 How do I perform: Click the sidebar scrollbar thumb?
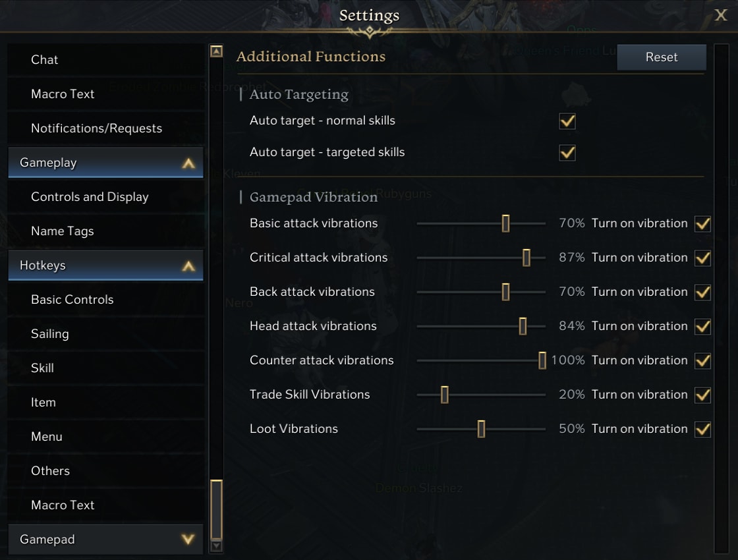tap(217, 509)
